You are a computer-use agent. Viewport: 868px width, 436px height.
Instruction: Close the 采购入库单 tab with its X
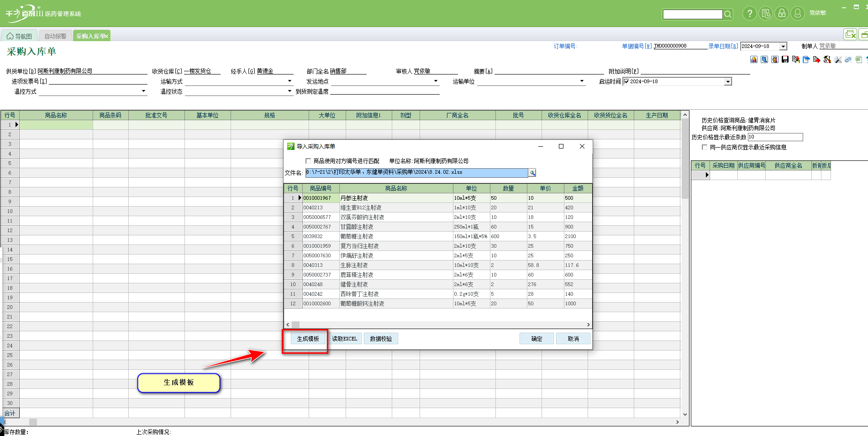tap(106, 36)
